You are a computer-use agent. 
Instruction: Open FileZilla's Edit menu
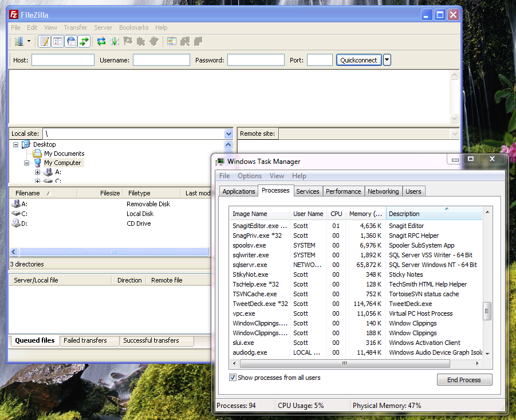(32, 28)
